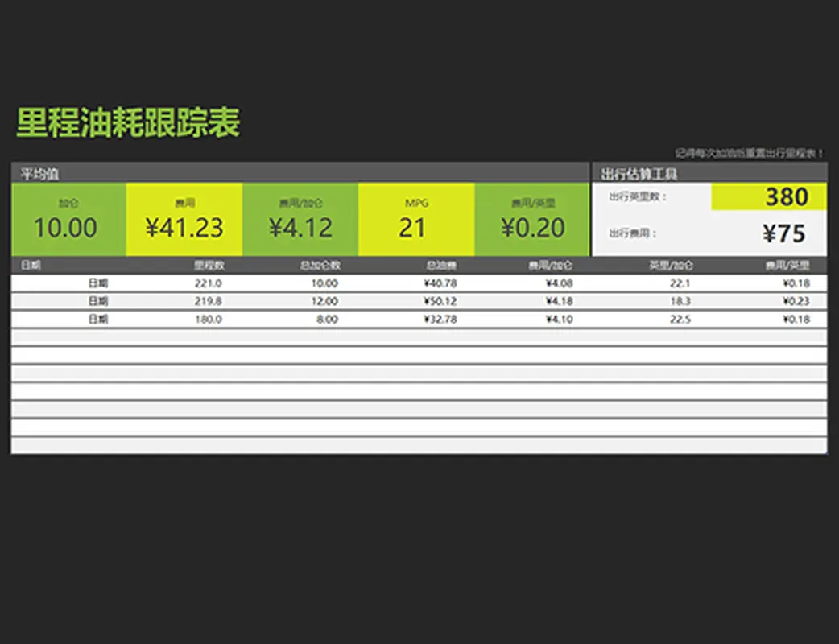This screenshot has width=839, height=644.
Task: Select the 出行英里数 input cell showing 380
Action: (x=768, y=197)
